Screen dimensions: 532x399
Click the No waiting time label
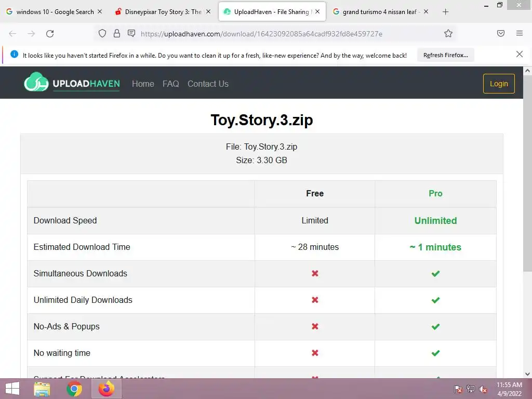pos(62,353)
